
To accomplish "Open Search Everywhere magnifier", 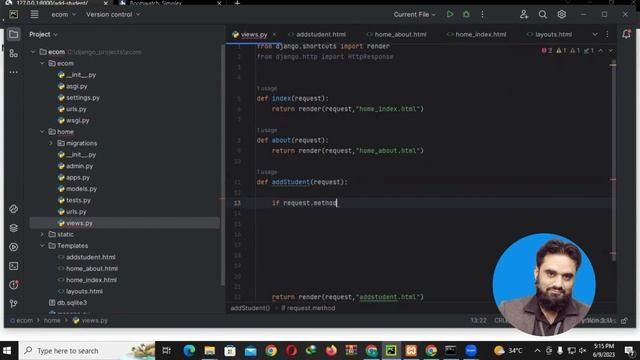I will 542,14.
